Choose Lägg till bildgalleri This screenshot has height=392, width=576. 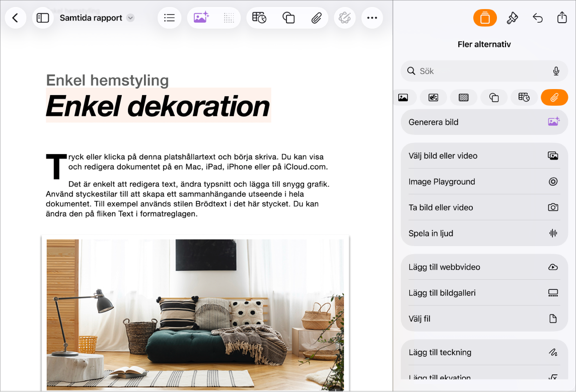click(484, 293)
